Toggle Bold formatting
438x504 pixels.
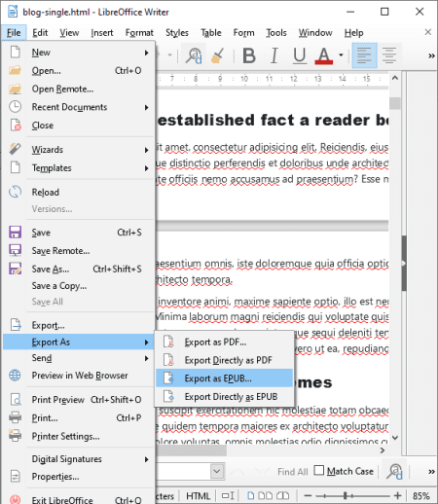[x=249, y=55]
